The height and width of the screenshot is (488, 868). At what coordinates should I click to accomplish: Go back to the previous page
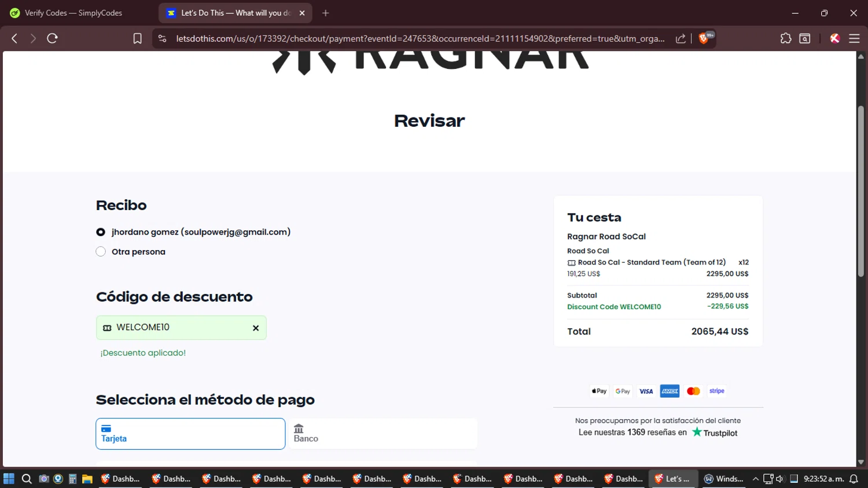point(14,39)
